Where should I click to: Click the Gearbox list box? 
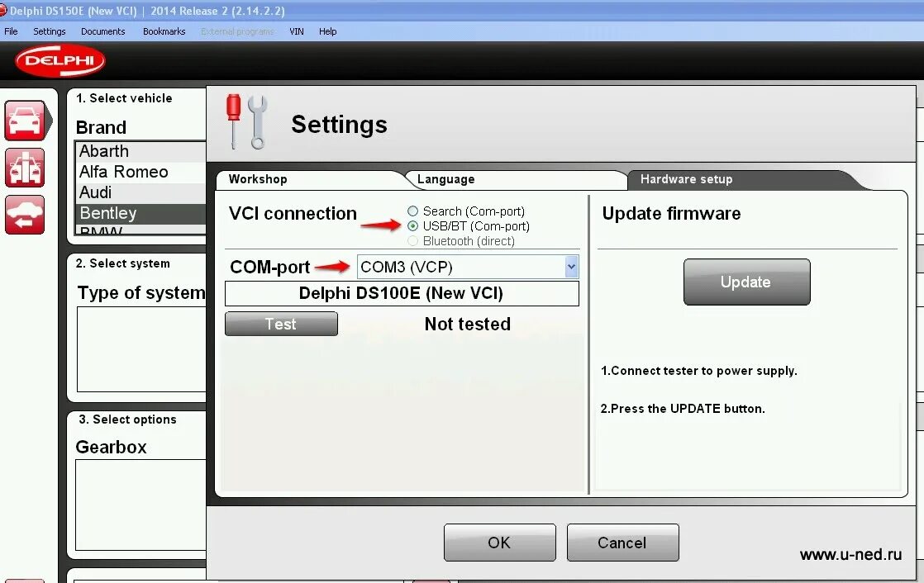141,505
